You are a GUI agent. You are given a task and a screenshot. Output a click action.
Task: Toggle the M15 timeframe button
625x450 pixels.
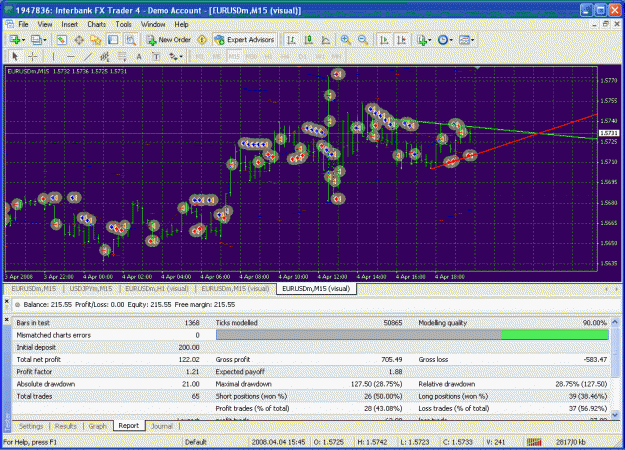(x=234, y=57)
